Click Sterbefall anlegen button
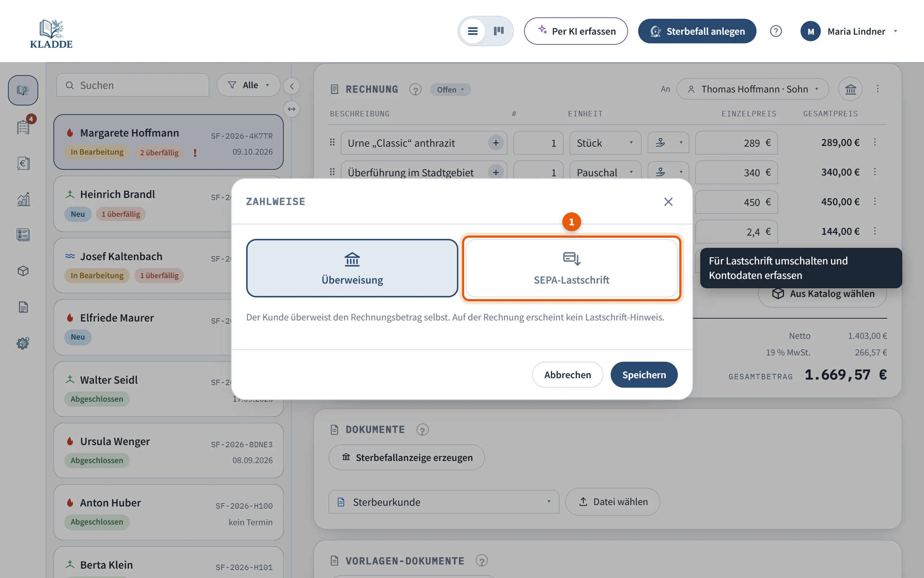This screenshot has width=924, height=578. pos(697,31)
